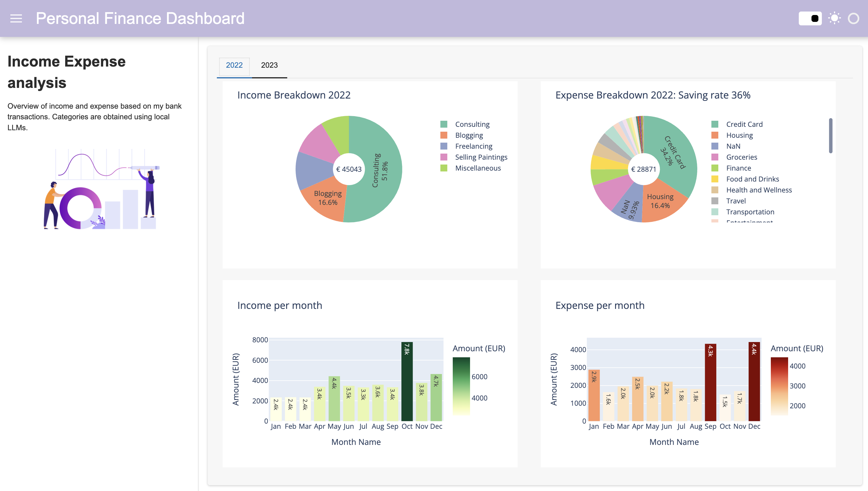Click the Health and Wellness legend entry
The width and height of the screenshot is (868, 491).
click(x=715, y=190)
